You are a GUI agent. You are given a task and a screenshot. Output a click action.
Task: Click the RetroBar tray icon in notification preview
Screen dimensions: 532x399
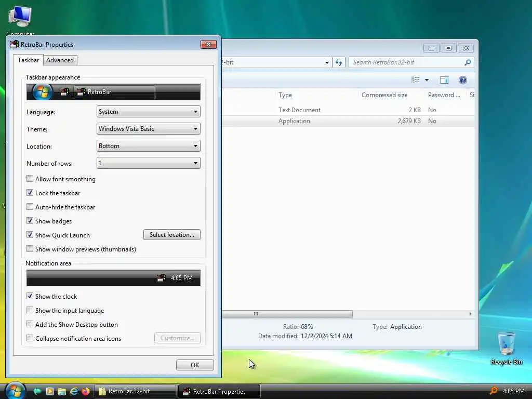tap(161, 278)
